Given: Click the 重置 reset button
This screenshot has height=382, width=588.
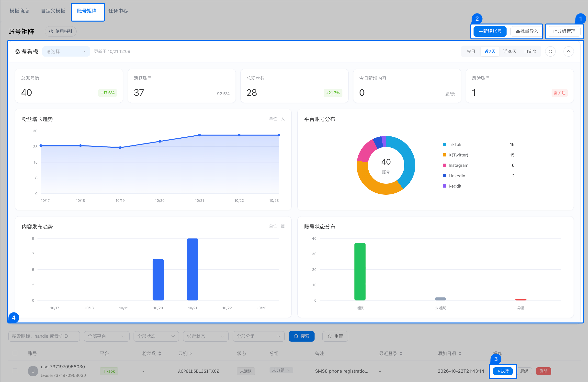Looking at the screenshot, I should tap(335, 336).
